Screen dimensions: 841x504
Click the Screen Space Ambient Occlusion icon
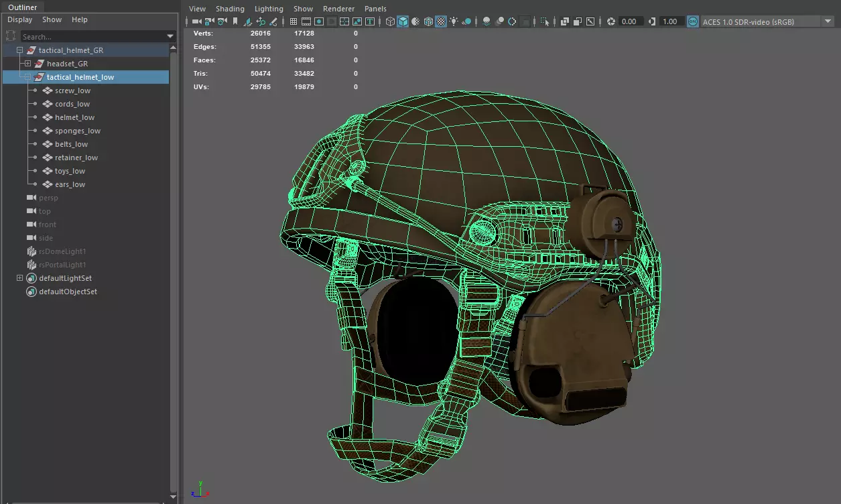(x=487, y=21)
